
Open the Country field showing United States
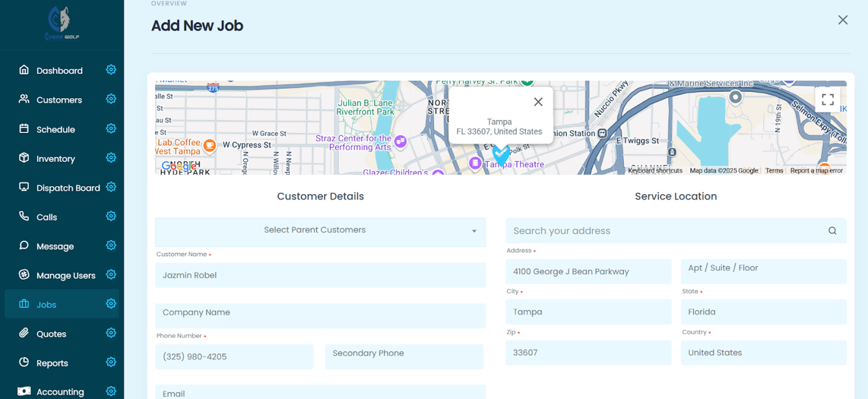point(763,353)
